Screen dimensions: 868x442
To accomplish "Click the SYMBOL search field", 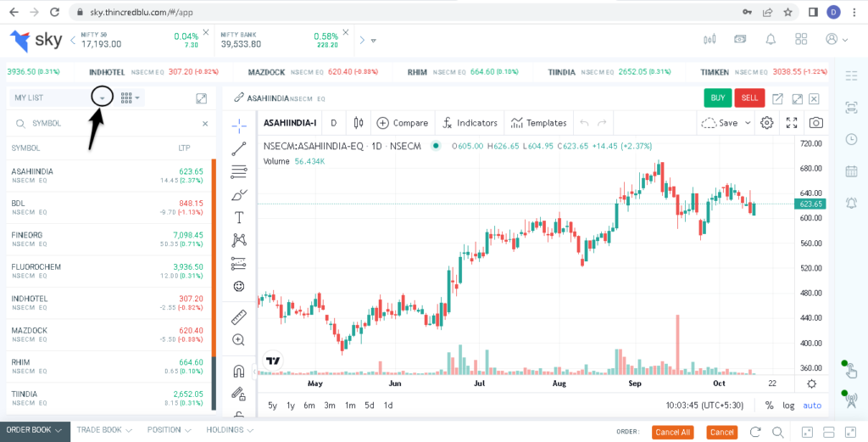I will click(111, 124).
